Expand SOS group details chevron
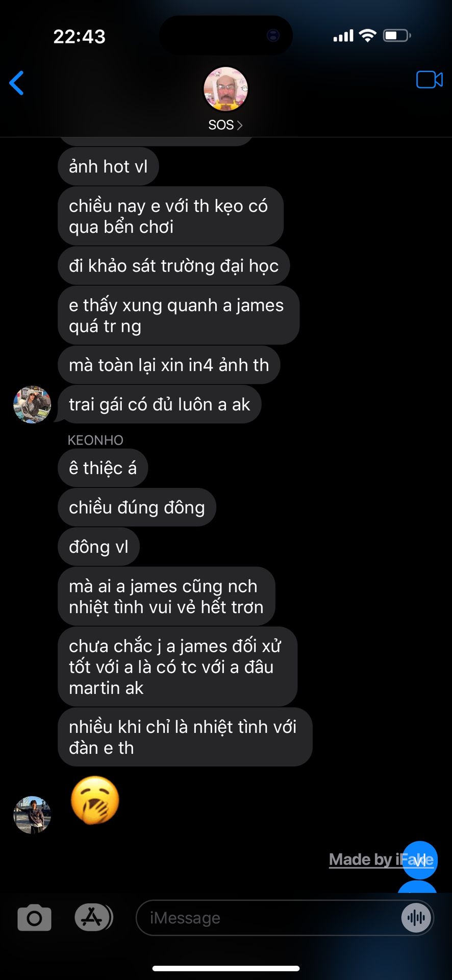The height and width of the screenshot is (980, 452). (x=240, y=125)
